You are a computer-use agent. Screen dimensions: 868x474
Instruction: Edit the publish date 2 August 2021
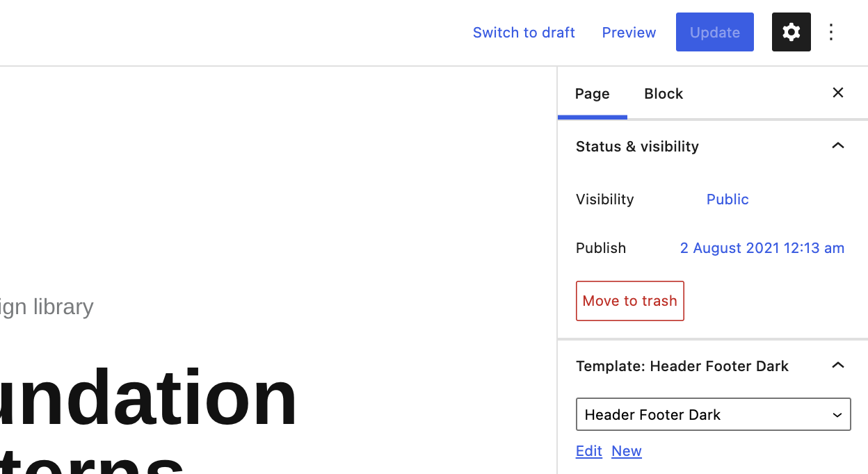pos(762,248)
